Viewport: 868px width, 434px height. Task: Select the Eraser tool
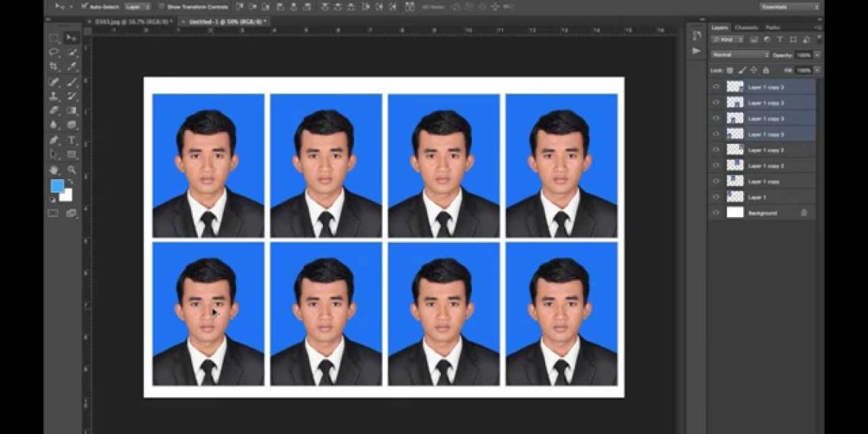pos(54,110)
